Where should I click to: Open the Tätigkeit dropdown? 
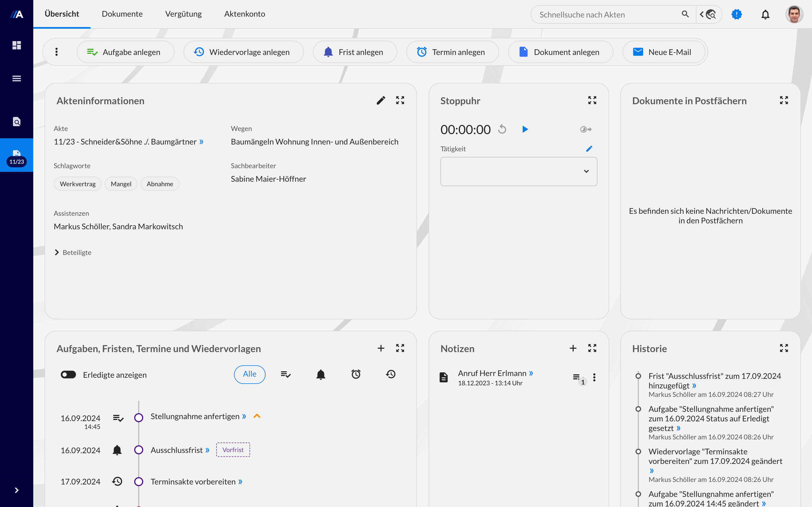518,171
